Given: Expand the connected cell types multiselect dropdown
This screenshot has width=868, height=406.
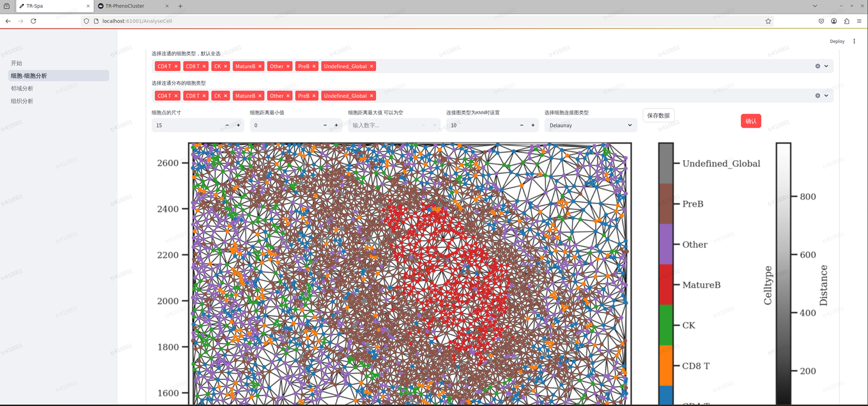Looking at the screenshot, I should point(826,66).
